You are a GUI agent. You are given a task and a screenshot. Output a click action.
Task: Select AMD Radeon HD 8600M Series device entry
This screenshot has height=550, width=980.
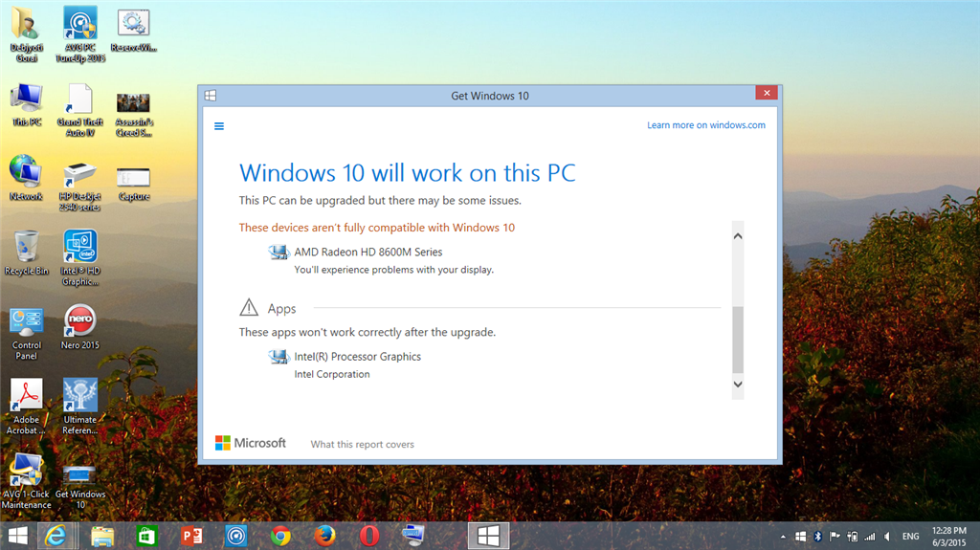tap(368, 252)
